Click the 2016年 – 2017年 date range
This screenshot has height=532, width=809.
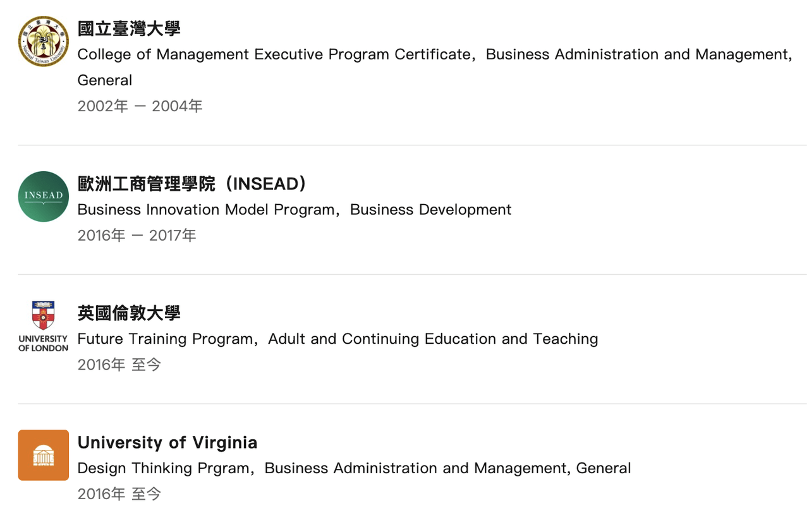click(137, 236)
